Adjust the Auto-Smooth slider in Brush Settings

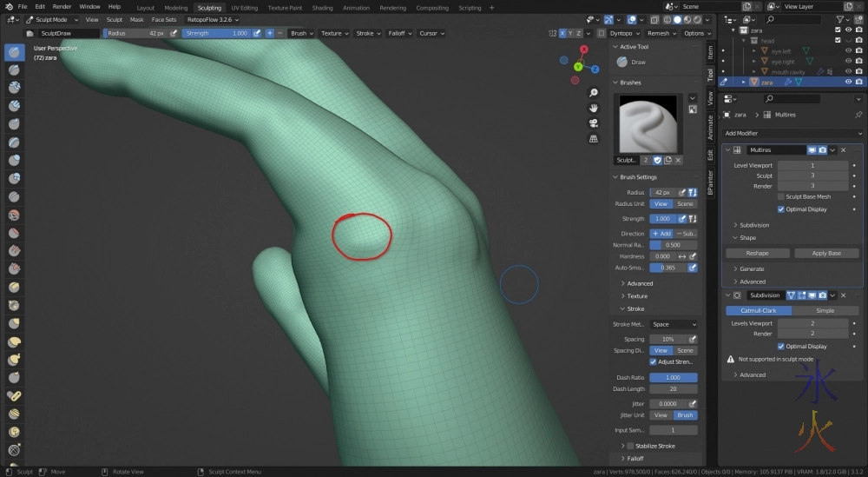tap(667, 268)
